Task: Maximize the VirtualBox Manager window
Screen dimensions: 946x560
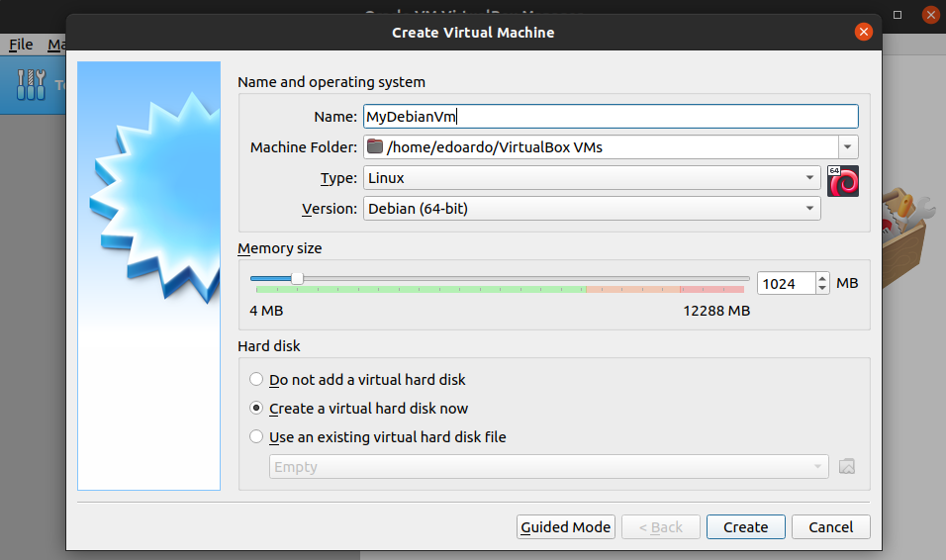Action: (898, 15)
